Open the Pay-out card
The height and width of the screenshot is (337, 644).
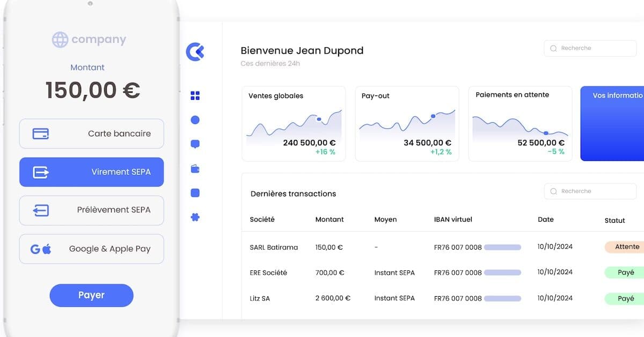tap(407, 123)
